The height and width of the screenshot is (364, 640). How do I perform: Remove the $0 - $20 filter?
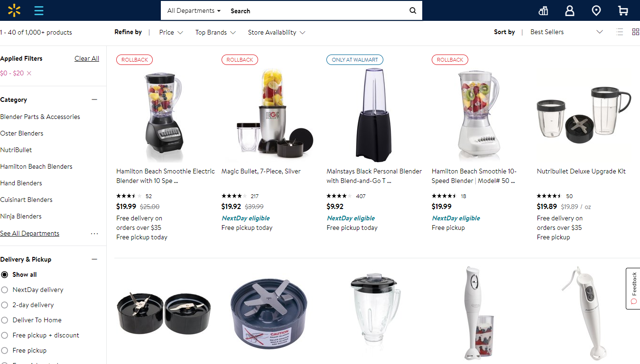click(29, 73)
